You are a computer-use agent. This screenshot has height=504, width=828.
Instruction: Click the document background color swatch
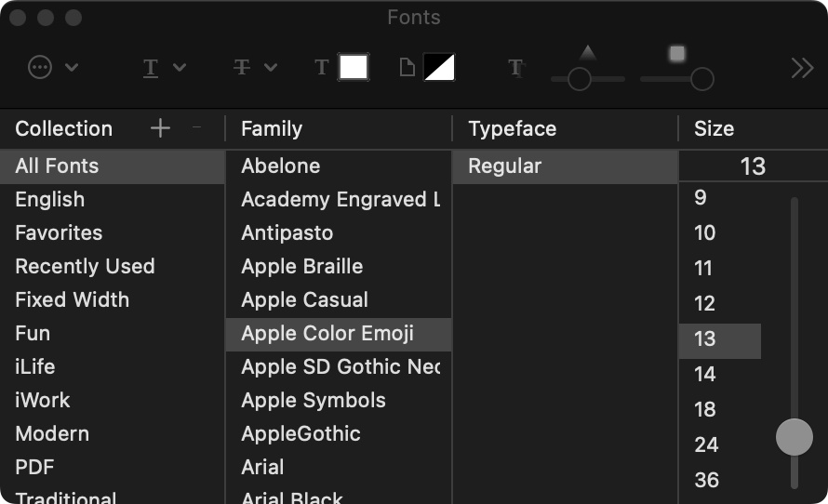click(439, 67)
